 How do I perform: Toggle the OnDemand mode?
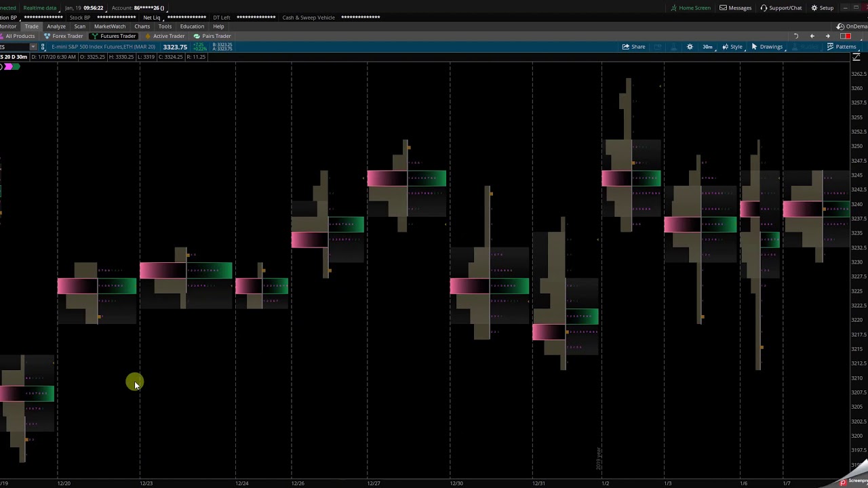tap(852, 26)
